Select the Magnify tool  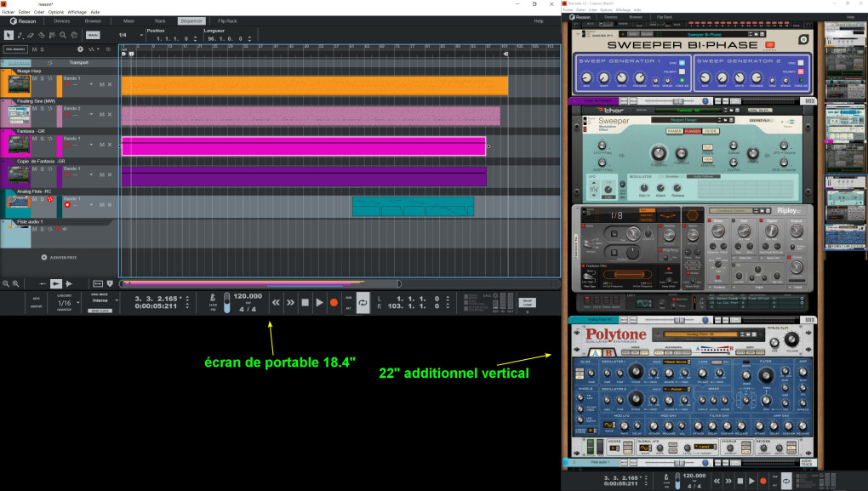tap(63, 35)
